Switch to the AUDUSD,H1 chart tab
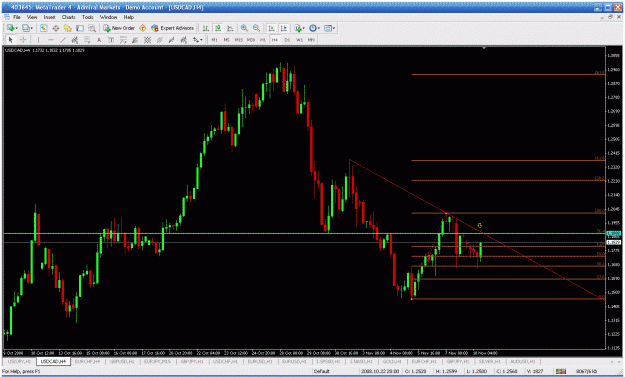Screen dimensions: 625x377 point(523,361)
